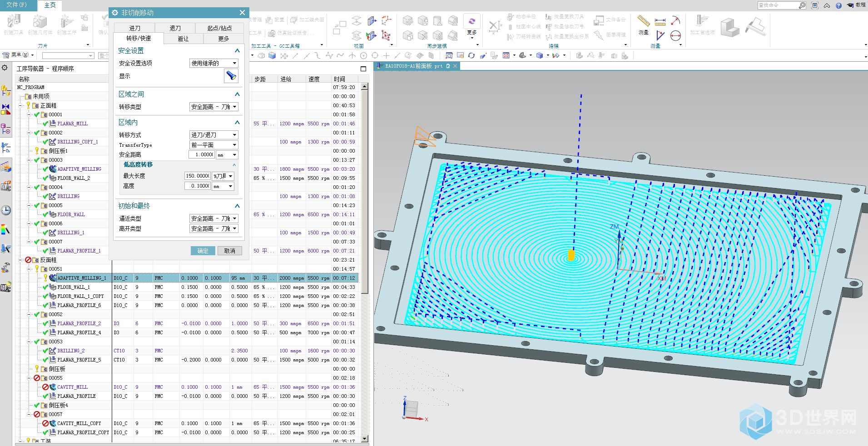The width and height of the screenshot is (868, 446).
Task: Collapse the 安全设置 section
Action: tap(237, 50)
